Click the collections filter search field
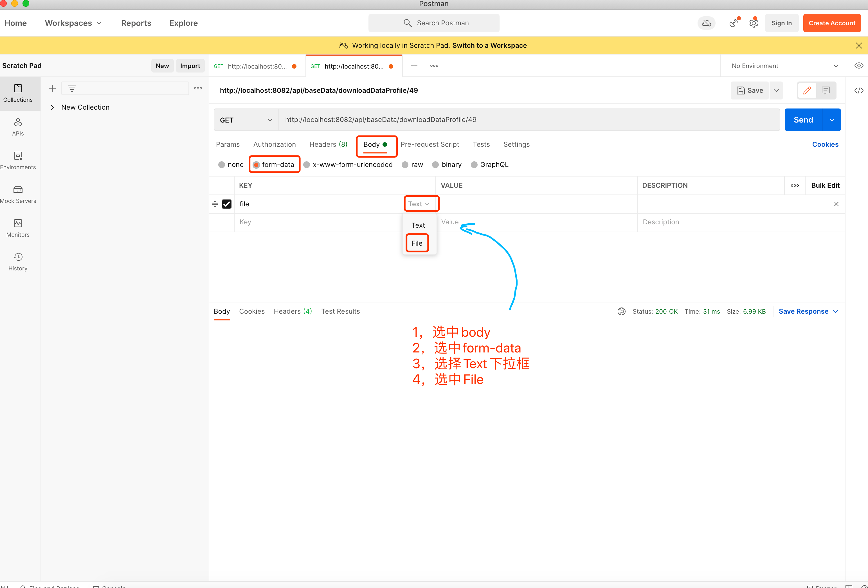Viewport: 868px width, 588px height. 125,89
